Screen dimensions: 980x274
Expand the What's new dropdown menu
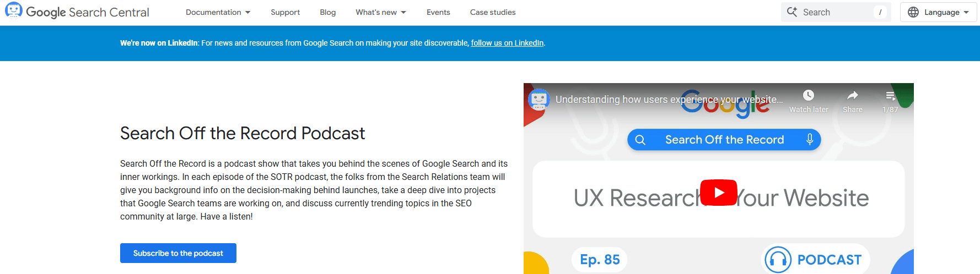(381, 12)
